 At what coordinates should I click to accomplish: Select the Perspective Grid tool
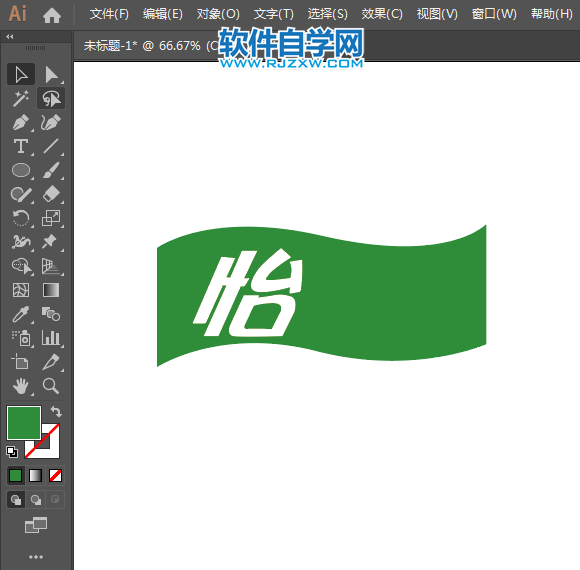(x=51, y=266)
